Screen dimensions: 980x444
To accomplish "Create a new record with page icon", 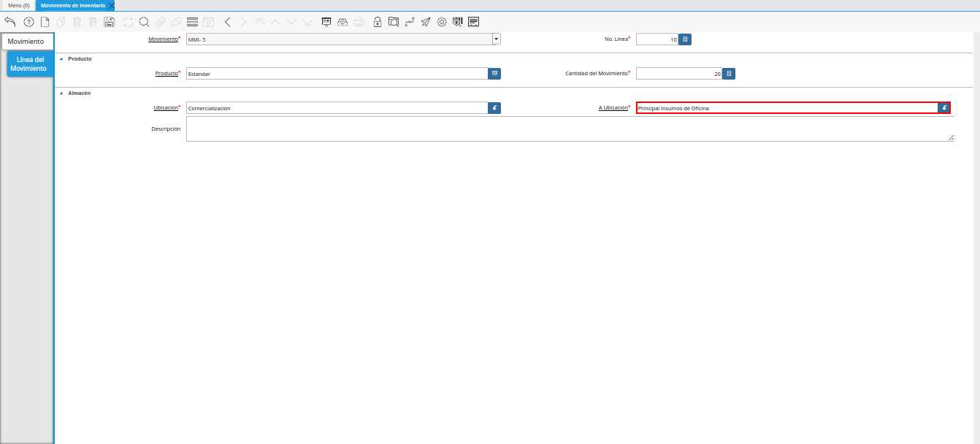I will pyautogui.click(x=45, y=22).
